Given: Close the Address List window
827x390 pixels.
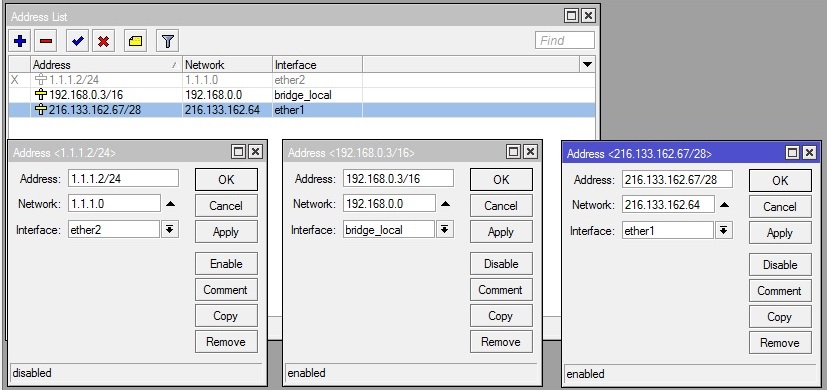Looking at the screenshot, I should tap(588, 15).
